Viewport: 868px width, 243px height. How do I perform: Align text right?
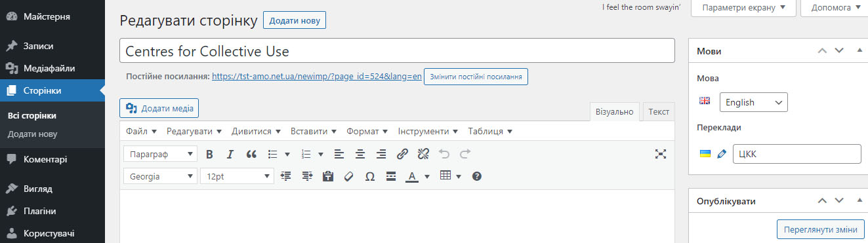pos(381,155)
